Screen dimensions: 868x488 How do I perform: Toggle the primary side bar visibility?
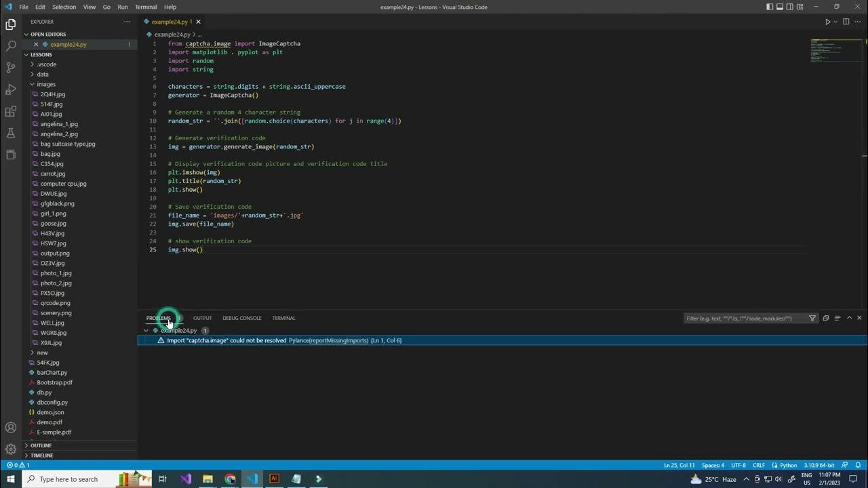[770, 7]
